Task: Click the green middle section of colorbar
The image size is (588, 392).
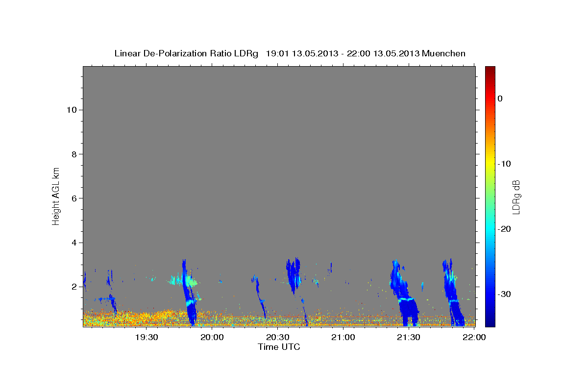Action: tap(490, 196)
